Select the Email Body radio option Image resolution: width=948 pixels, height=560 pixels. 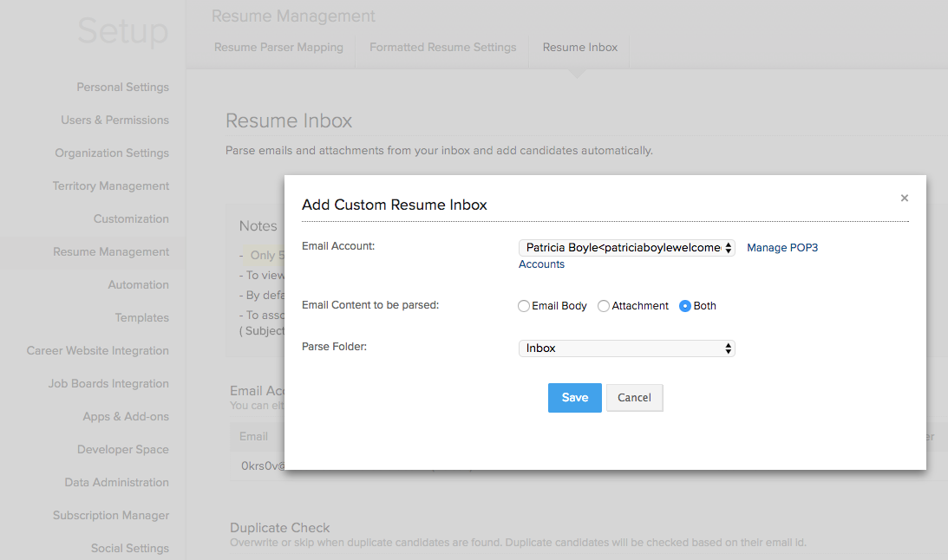point(524,306)
